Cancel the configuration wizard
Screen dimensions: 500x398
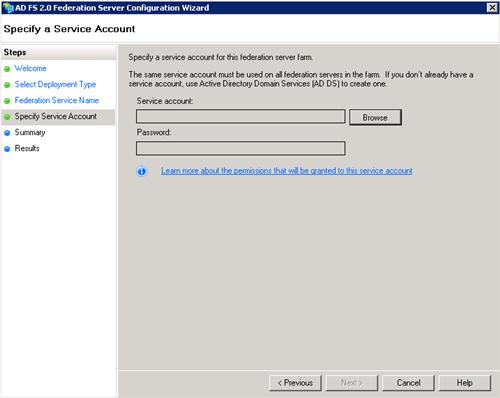[x=408, y=383]
